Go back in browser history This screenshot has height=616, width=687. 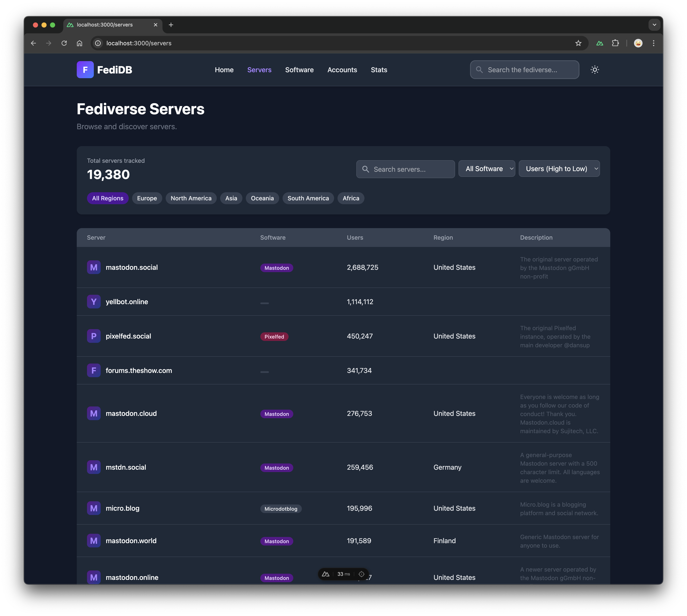click(33, 43)
